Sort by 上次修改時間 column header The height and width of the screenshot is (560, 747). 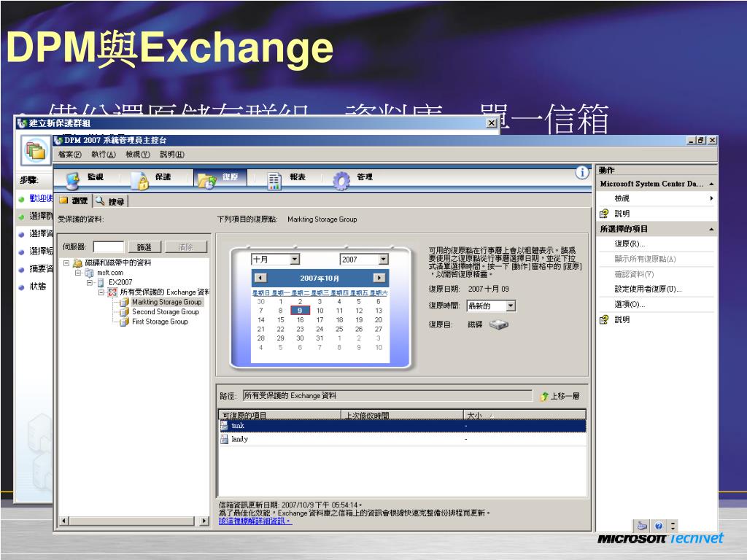pyautogui.click(x=403, y=415)
